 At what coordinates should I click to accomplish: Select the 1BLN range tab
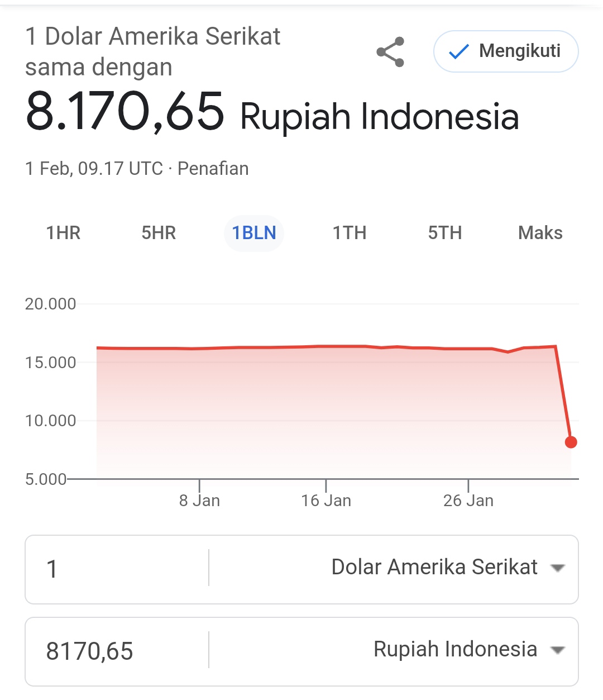point(254,232)
